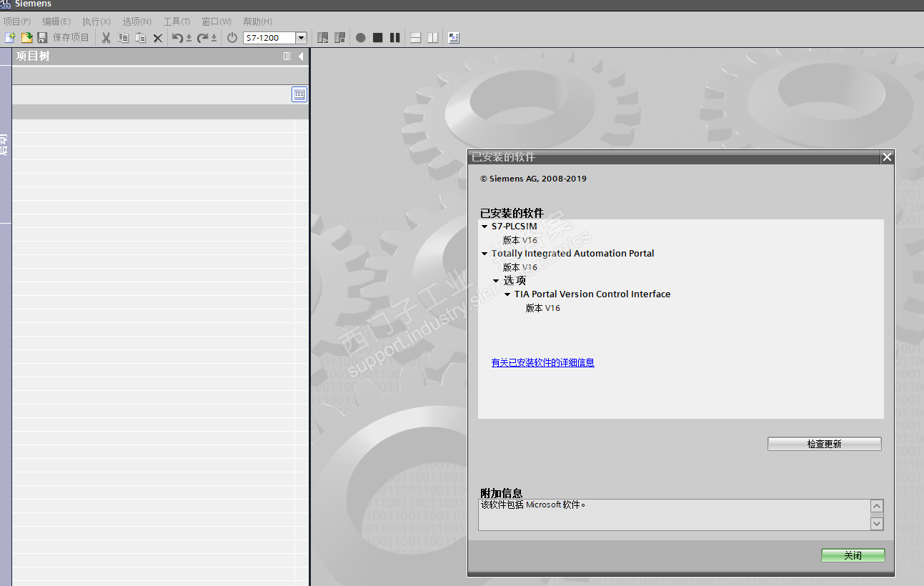Click the down arrow of the 附加信息 scrollbar
924x586 pixels.
(877, 524)
